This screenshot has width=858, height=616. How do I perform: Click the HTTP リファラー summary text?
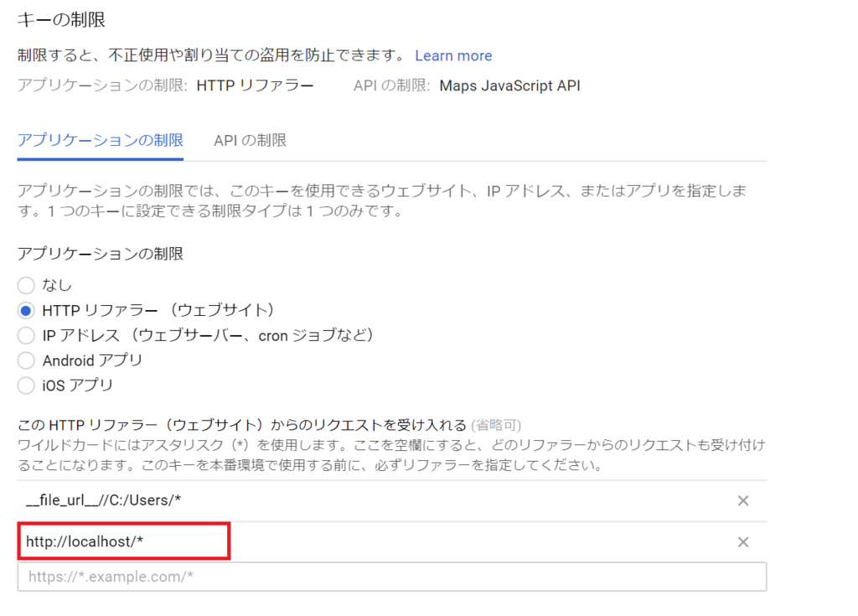(x=256, y=85)
